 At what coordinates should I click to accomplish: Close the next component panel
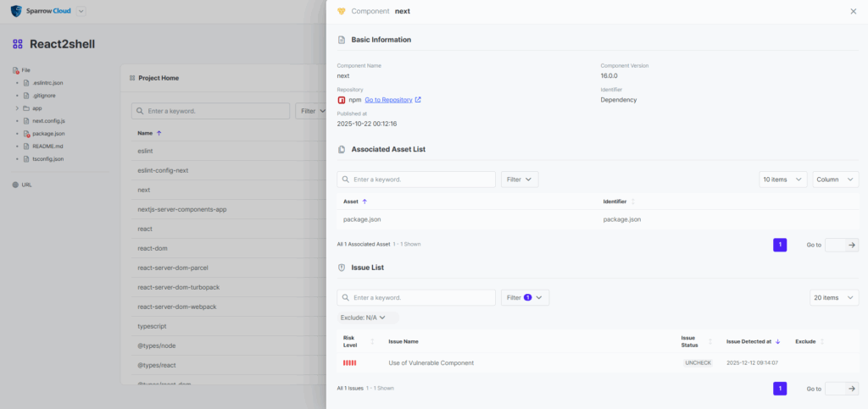point(853,11)
